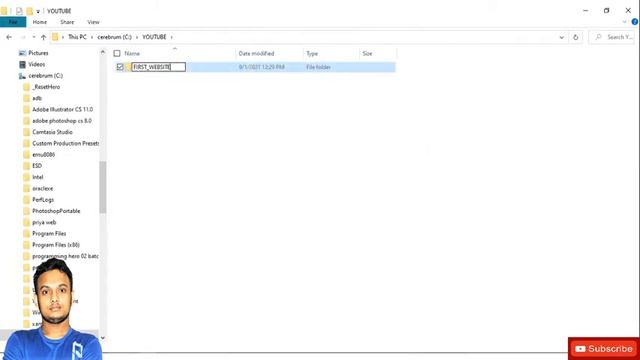
Task: Open the Share ribbon tab
Action: pos(67,22)
